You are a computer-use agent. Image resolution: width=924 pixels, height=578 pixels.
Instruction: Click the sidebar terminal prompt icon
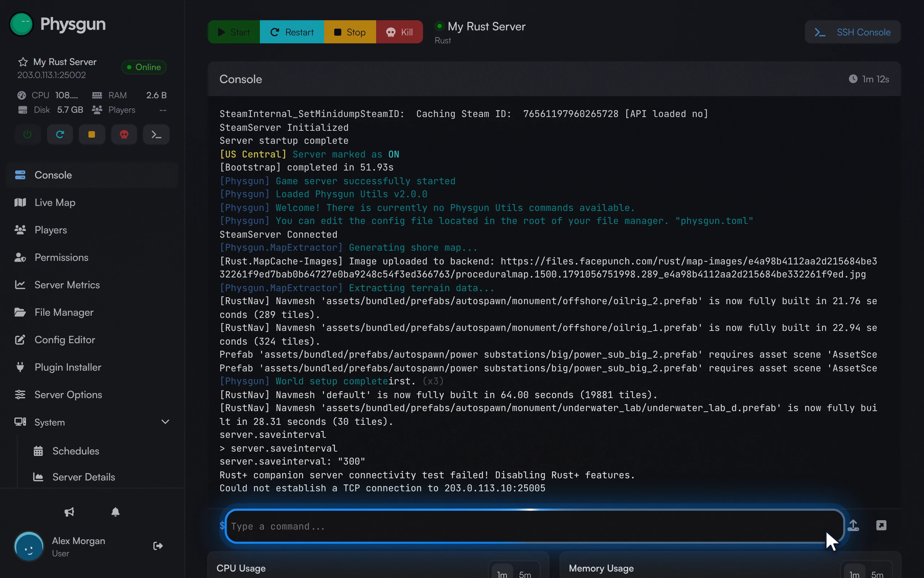pyautogui.click(x=156, y=134)
